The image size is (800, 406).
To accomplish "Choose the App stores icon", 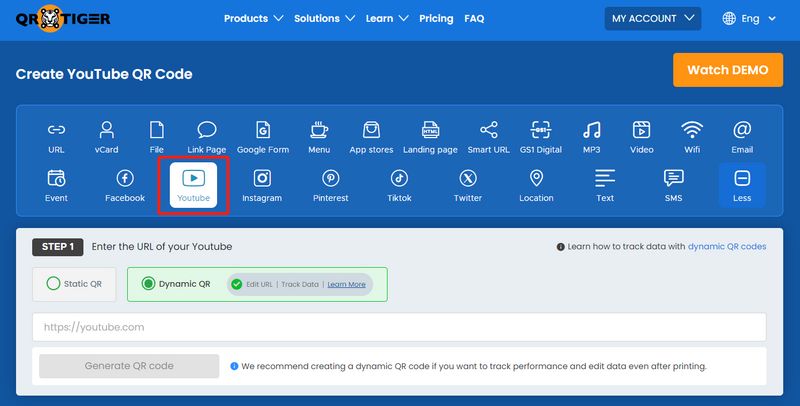I will (x=371, y=137).
